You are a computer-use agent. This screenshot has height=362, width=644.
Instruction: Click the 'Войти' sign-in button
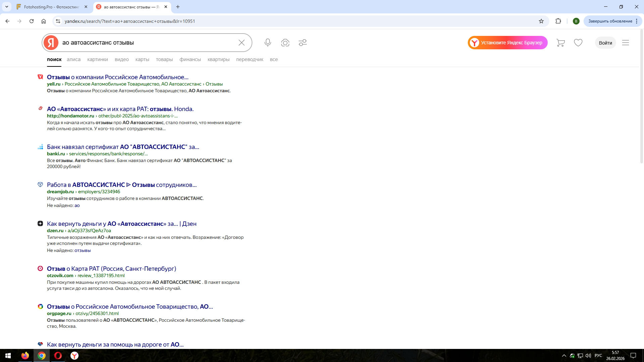tap(605, 43)
